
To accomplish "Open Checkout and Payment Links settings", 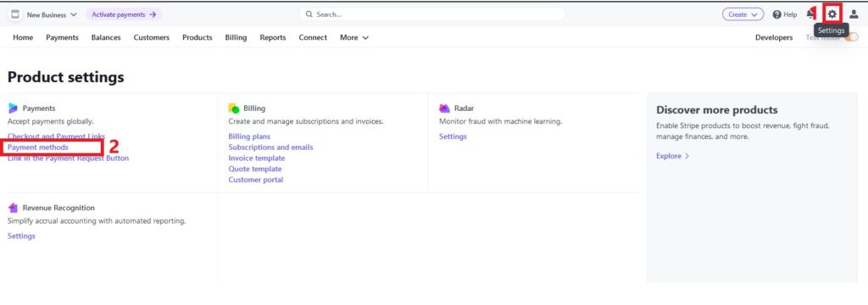I will 57,136.
